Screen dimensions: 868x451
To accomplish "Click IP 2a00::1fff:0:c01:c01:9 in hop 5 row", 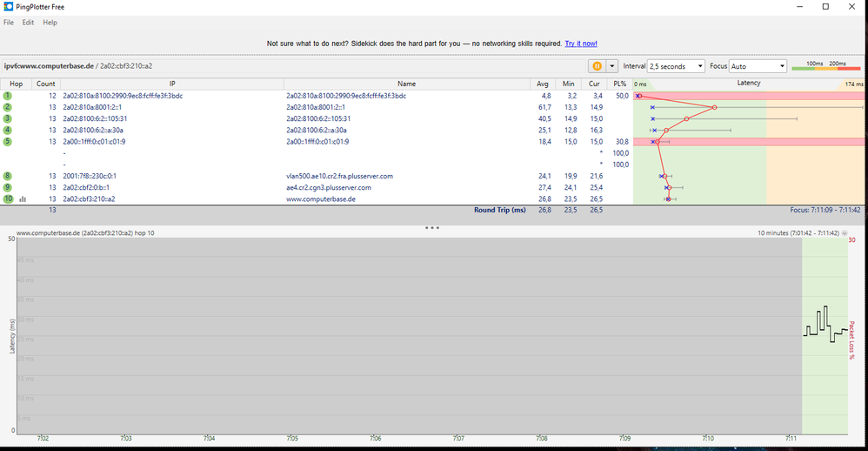I will 94,141.
